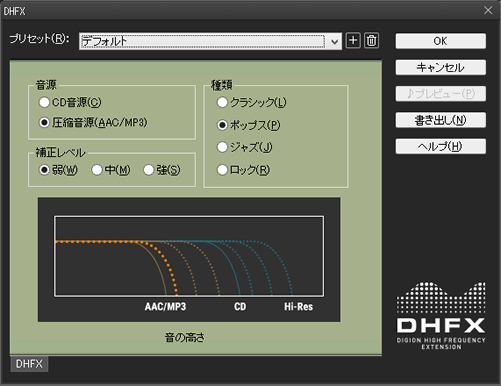Screen dimensions: 501x386
Task: Choose ジャズ music type
Action: coord(245,147)
